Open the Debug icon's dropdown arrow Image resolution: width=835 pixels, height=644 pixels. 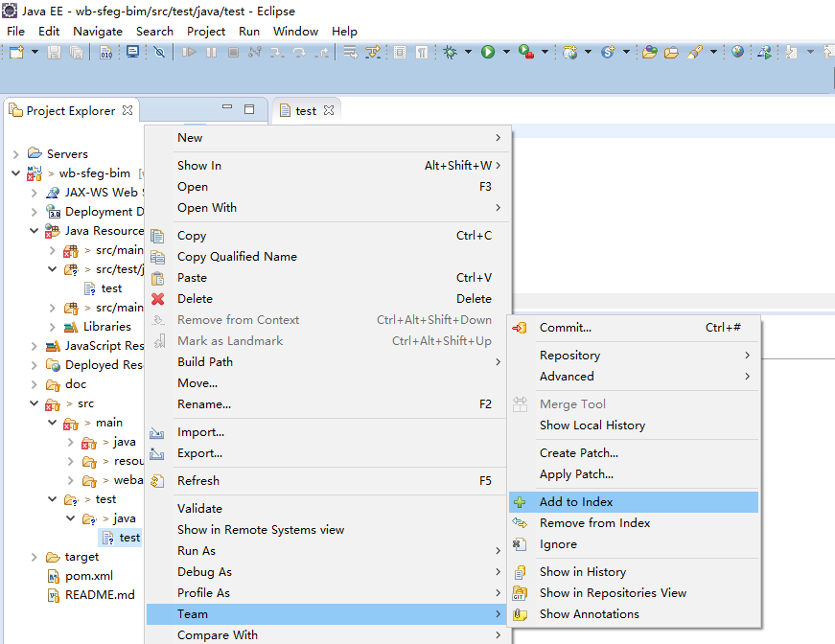[468, 52]
